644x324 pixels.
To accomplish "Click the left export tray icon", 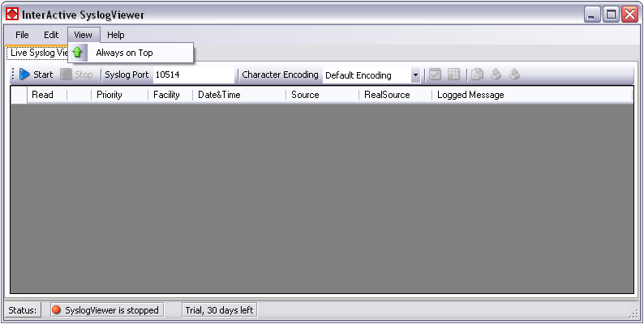I will pos(496,75).
